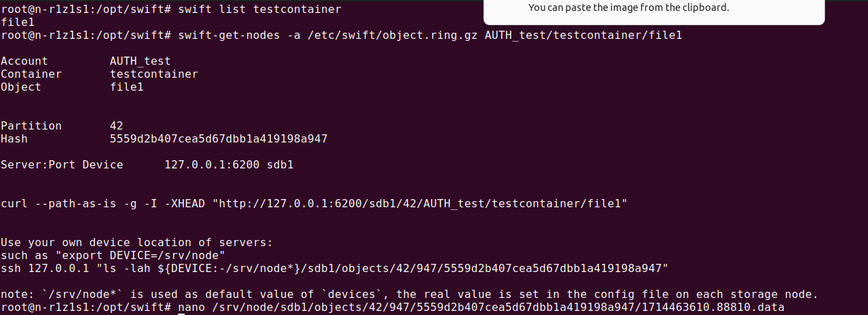Click the paste image from clipboard notification
Screen dimensions: 868x315
628,8
